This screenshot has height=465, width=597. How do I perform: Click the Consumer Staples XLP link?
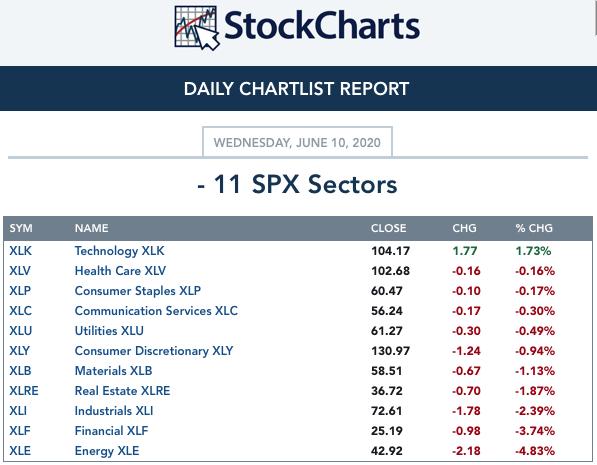click(138, 291)
